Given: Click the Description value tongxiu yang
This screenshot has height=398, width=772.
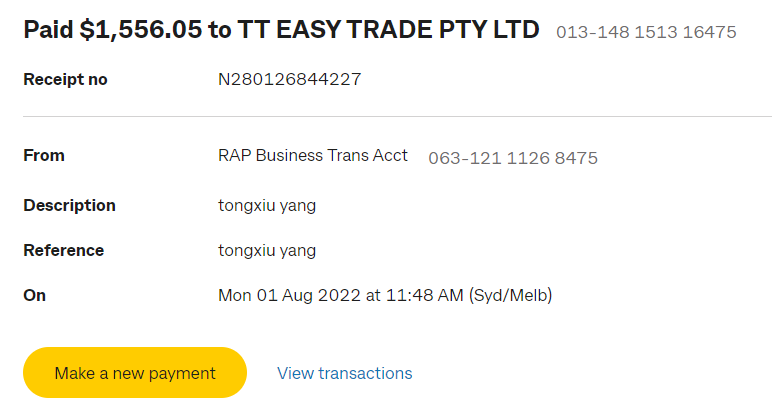Looking at the screenshot, I should pos(267,205).
